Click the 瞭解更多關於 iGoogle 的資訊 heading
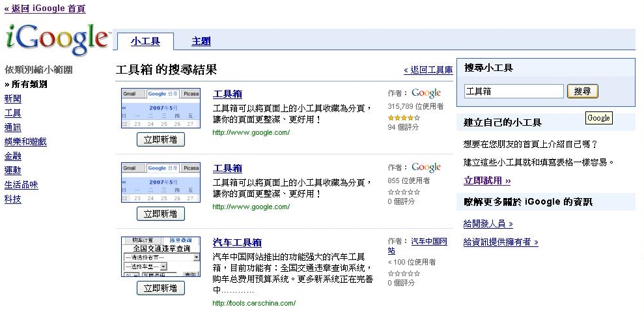 (x=528, y=202)
